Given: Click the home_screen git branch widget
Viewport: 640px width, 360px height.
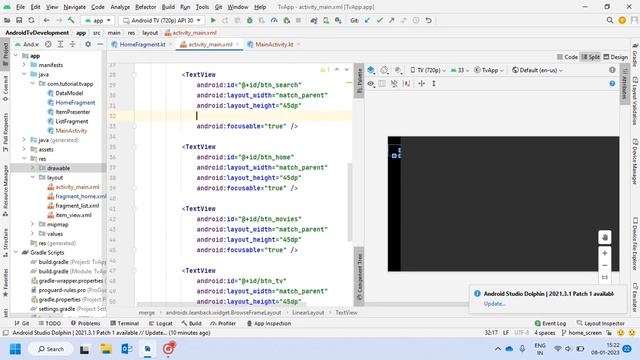Looking at the screenshot, I should [582, 333].
